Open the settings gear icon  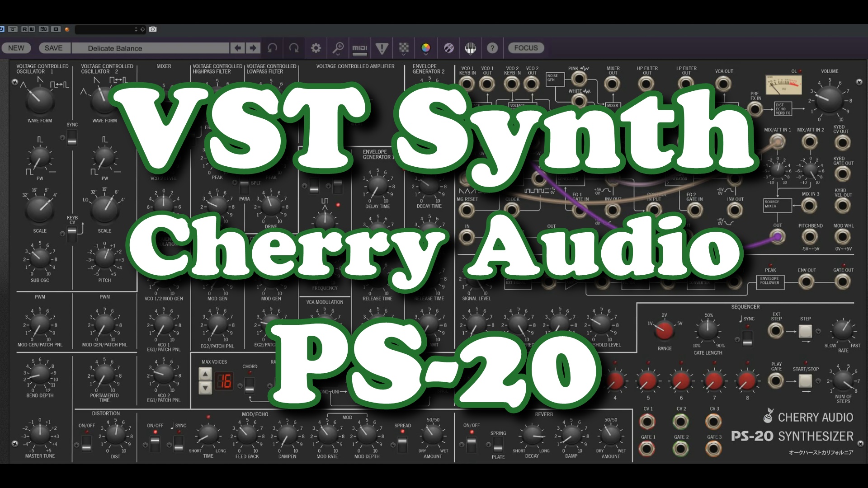pos(316,48)
